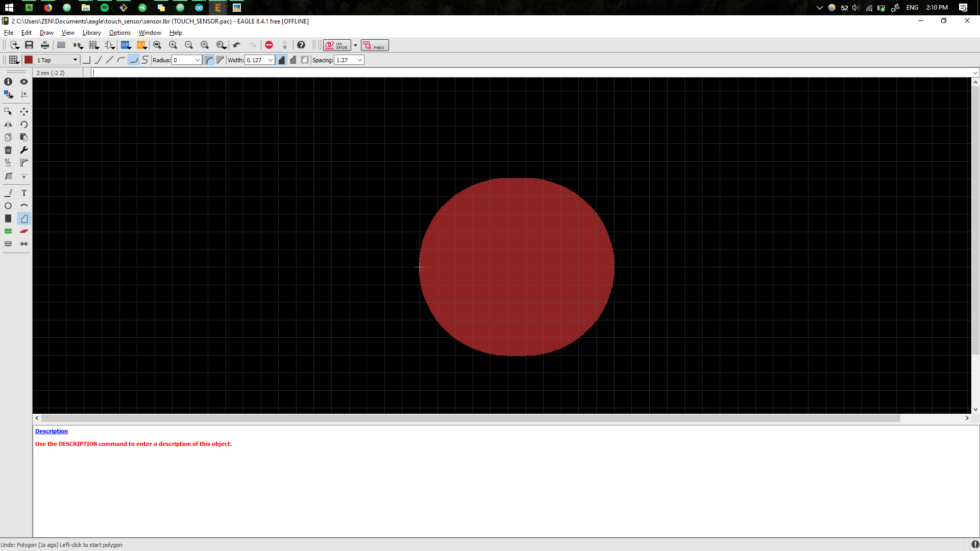Select the green Pad tool

8,231
